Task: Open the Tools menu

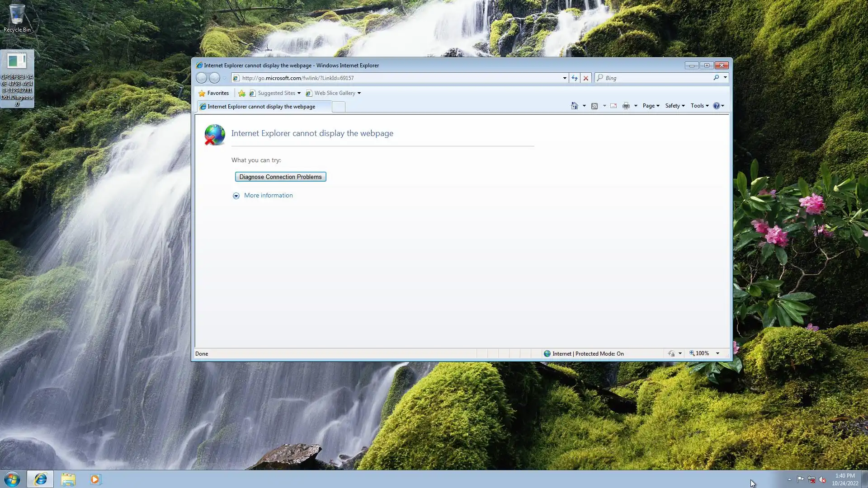Action: [699, 106]
